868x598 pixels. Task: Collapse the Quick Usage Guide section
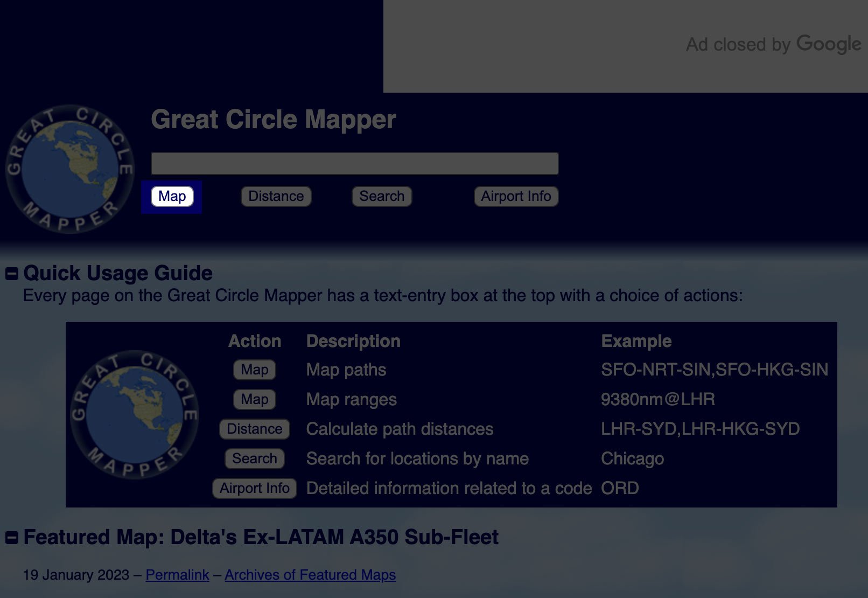(x=12, y=274)
